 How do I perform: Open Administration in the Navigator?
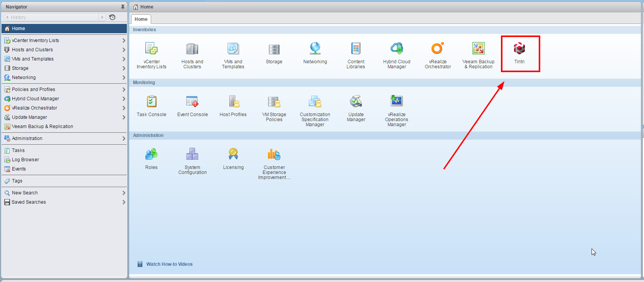pyautogui.click(x=64, y=138)
